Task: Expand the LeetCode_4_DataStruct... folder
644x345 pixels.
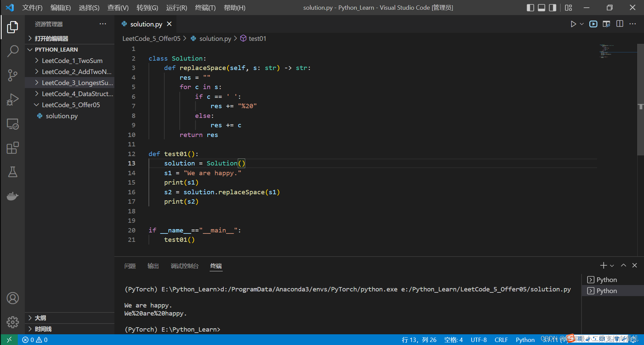Action: [70, 94]
